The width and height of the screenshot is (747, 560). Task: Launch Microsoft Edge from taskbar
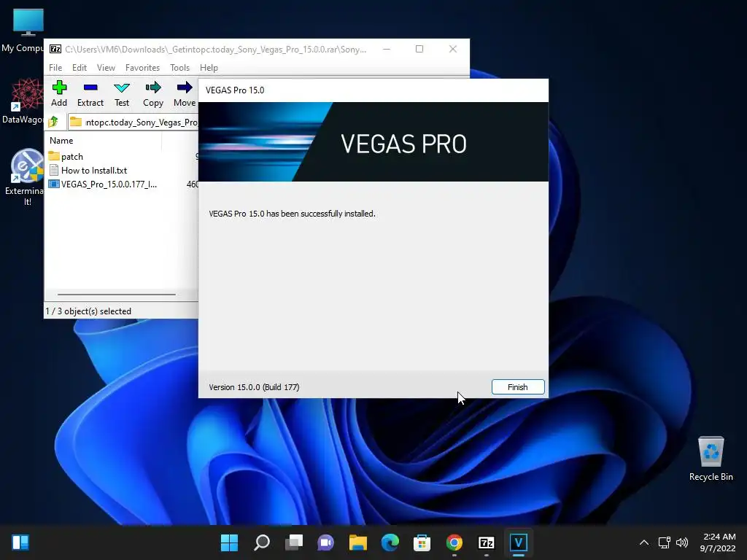pos(390,542)
